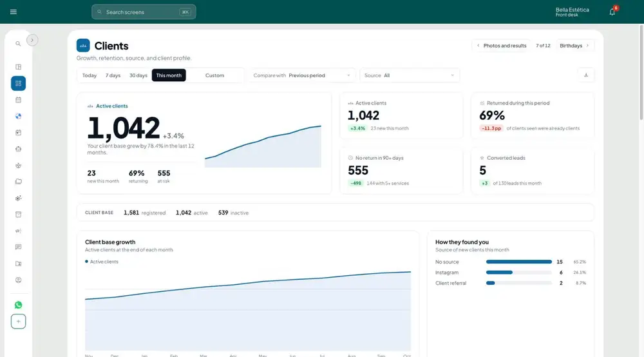Image resolution: width=644 pixels, height=357 pixels.
Task: Click the -498 green badge
Action: 355,183
